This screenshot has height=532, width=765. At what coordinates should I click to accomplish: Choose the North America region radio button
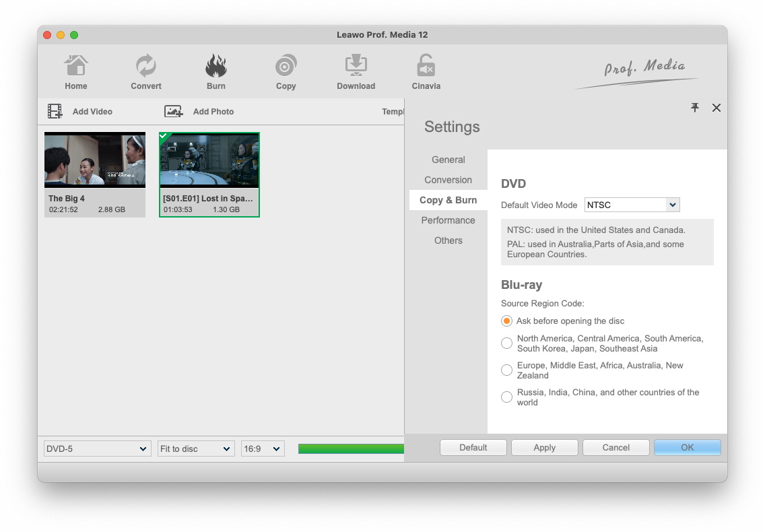(x=507, y=343)
